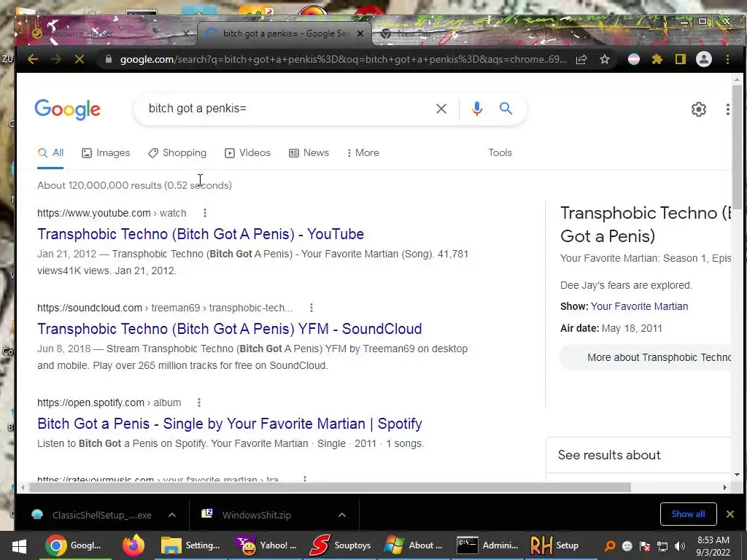The height and width of the screenshot is (560, 747).
Task: Expand WindowsShit.zip download options chevron
Action: point(341,515)
